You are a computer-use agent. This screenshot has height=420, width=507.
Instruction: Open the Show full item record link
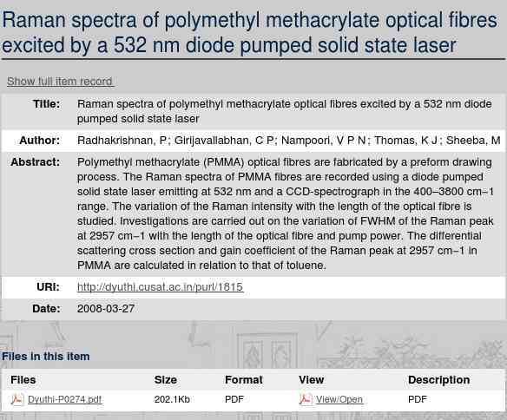(60, 81)
